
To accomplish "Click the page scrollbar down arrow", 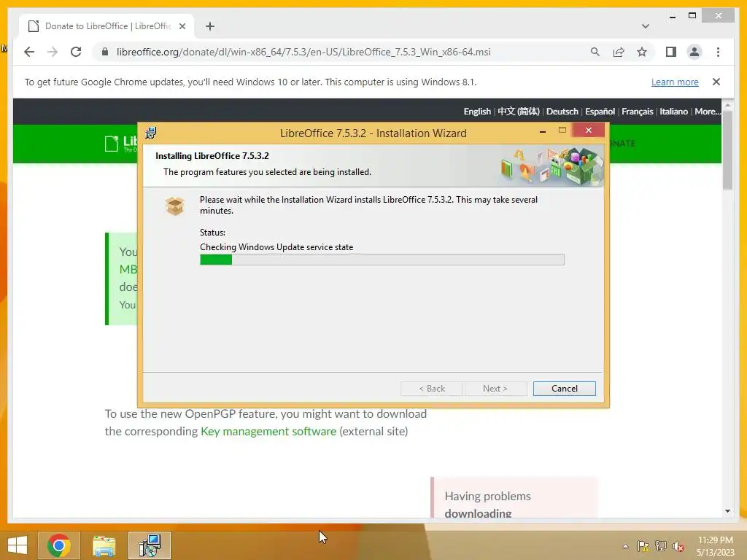I will point(727,511).
